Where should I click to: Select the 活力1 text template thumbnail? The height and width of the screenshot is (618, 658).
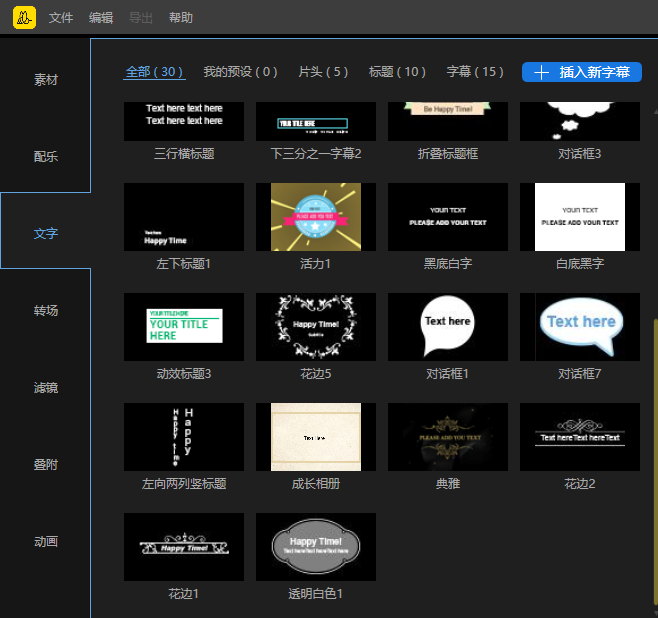point(316,217)
